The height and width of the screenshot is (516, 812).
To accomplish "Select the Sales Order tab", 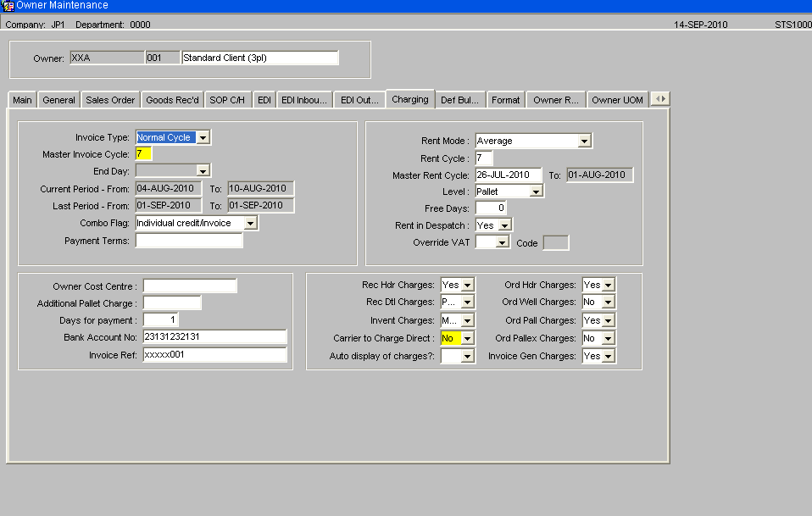I will [x=110, y=100].
